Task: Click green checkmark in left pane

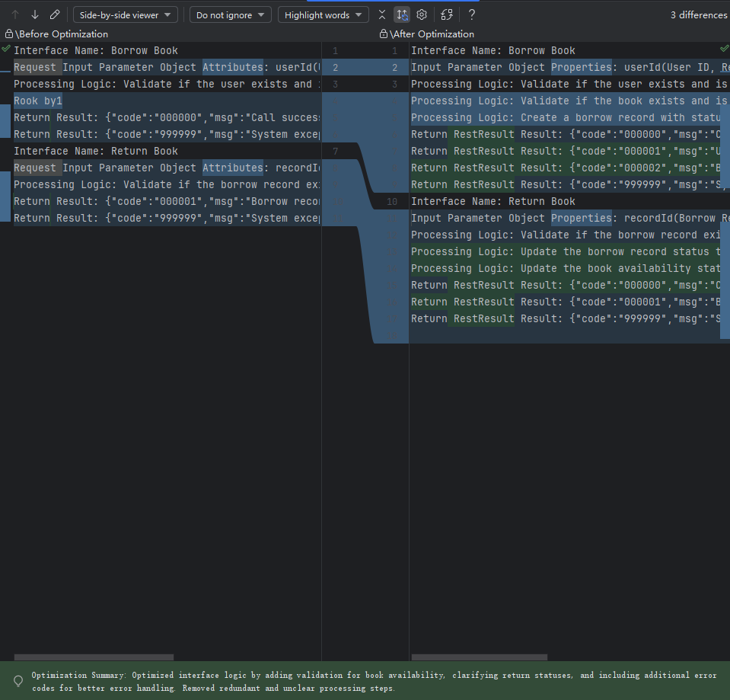Action: pos(6,49)
